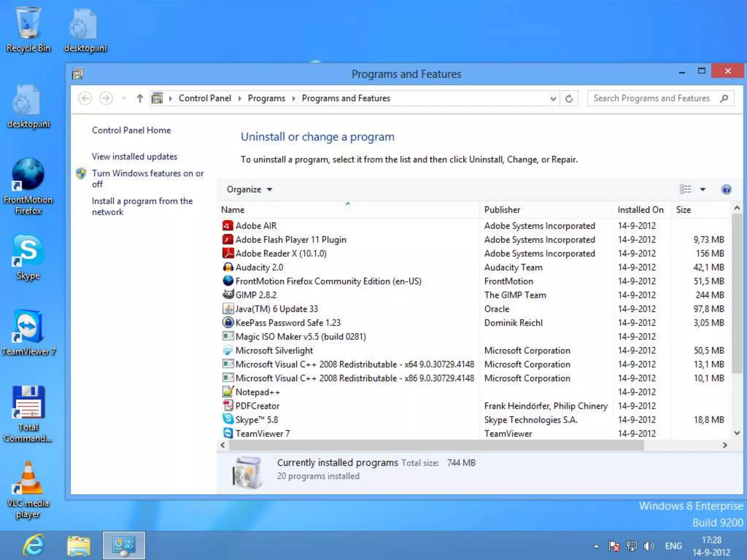Go to Programs breadcrumb

pos(266,98)
